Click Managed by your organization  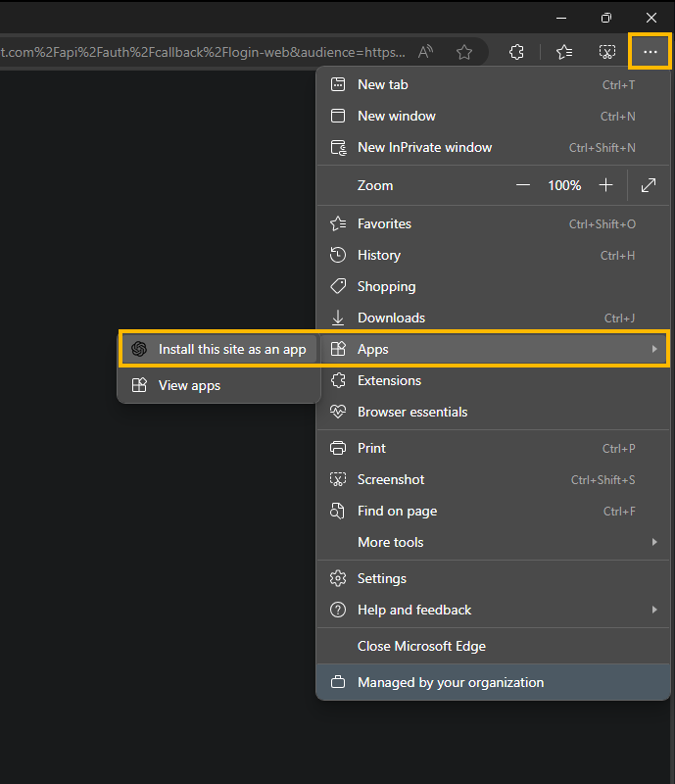493,682
